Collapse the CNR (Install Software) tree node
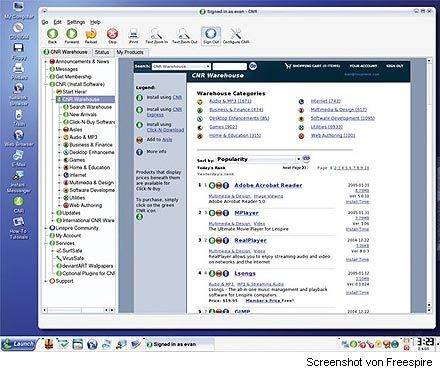 pos(46,84)
